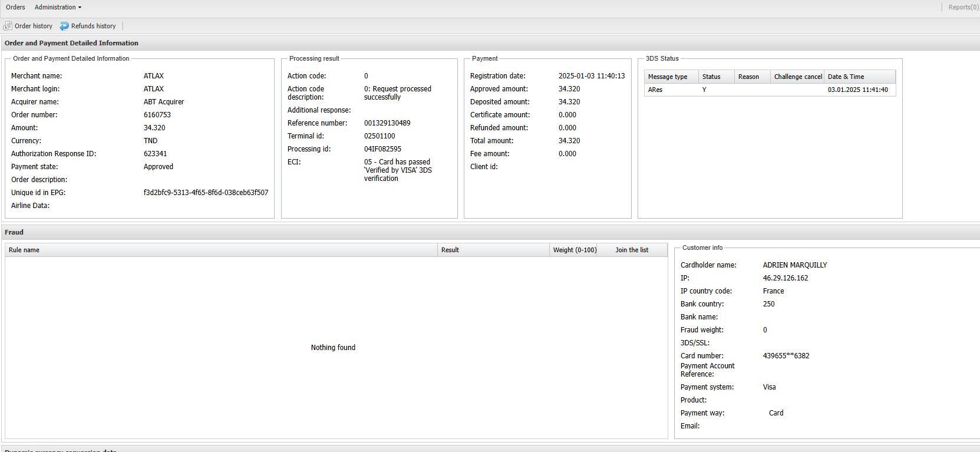Image resolution: width=980 pixels, height=452 pixels.
Task: Open the Orders menu
Action: (15, 7)
